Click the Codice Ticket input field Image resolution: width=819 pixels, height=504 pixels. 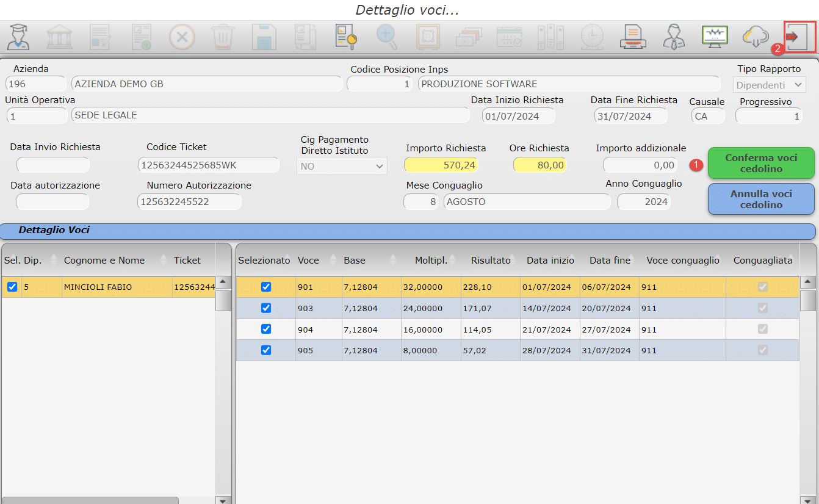[x=209, y=165]
